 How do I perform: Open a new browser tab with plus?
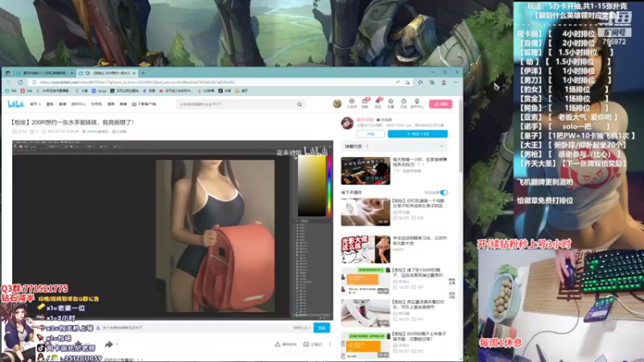(143, 73)
